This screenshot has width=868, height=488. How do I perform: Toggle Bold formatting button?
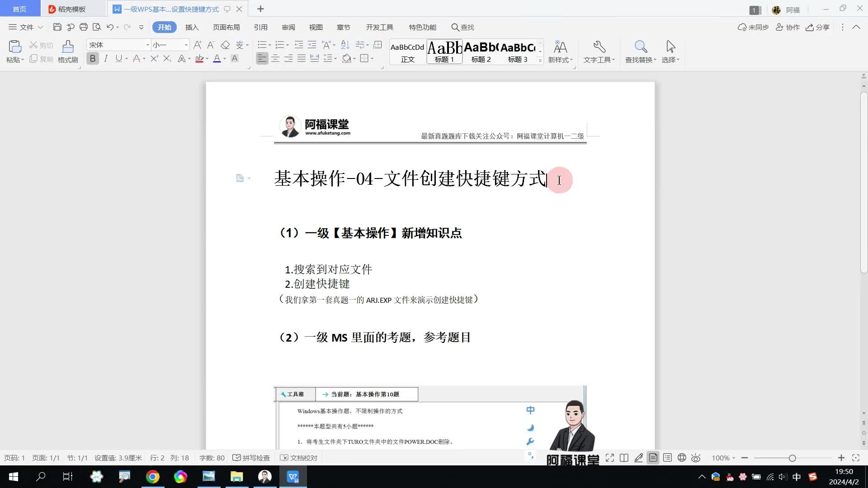coord(93,58)
